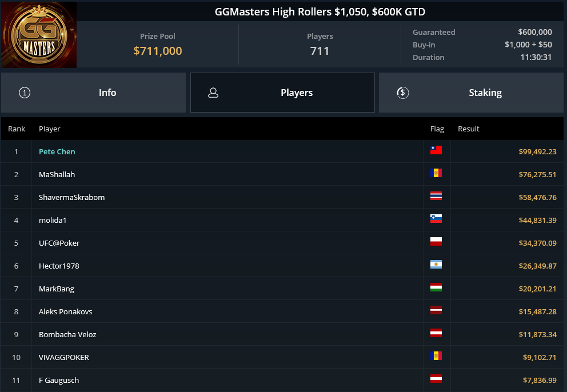Viewport: 567px width, 392px height.
Task: Click the $26,349.87 result value
Action: [x=537, y=266]
